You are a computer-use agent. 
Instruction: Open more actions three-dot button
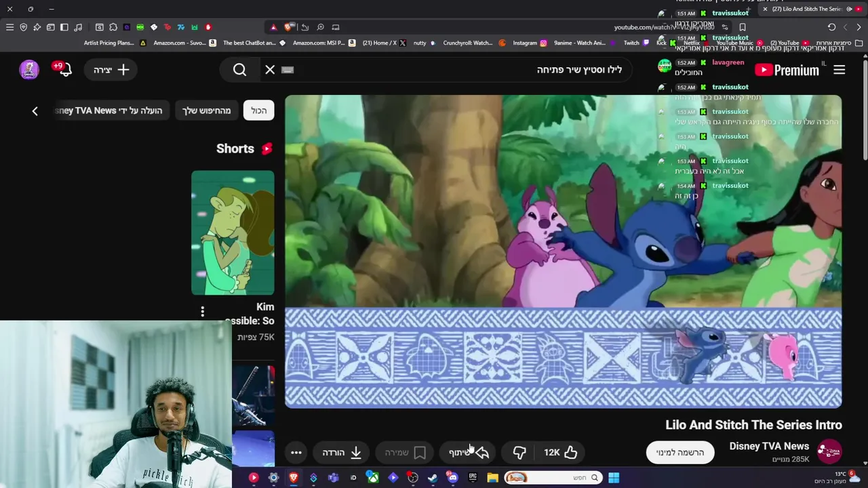pos(296,452)
